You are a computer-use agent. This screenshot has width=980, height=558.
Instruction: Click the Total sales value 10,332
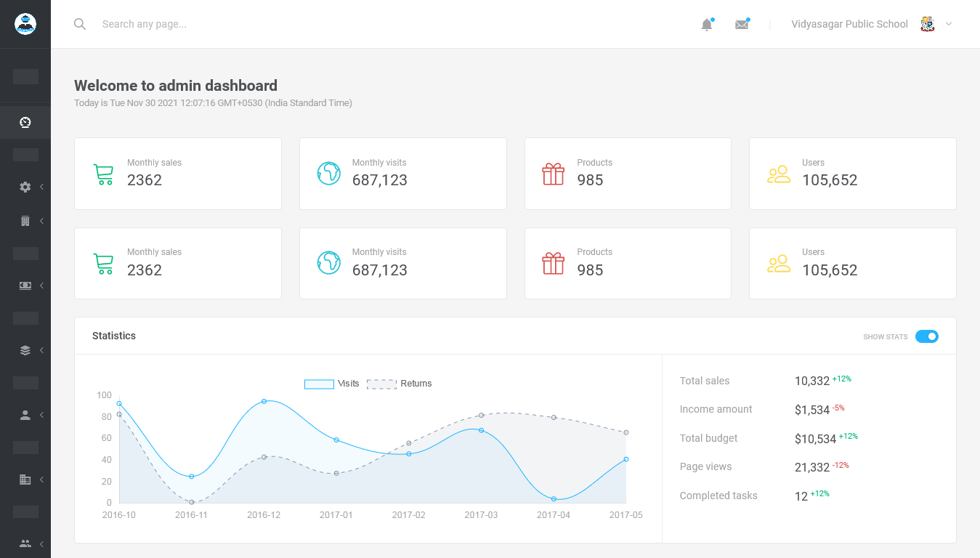coord(812,381)
